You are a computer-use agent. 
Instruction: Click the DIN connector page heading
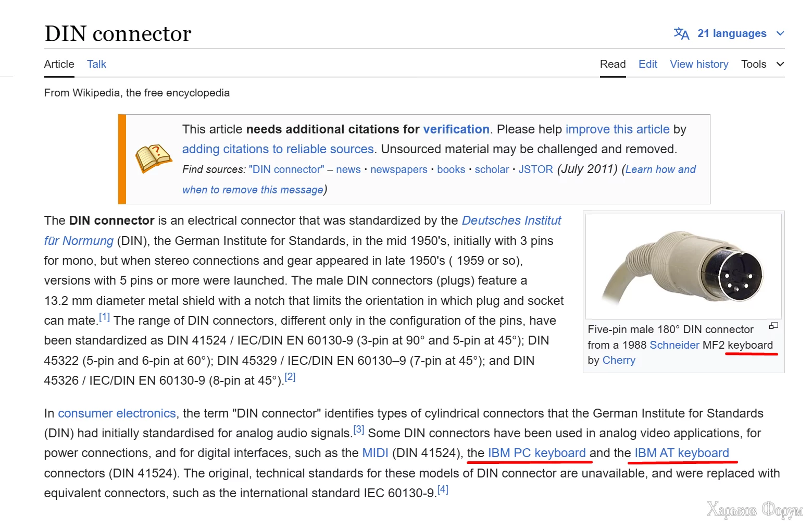tap(118, 34)
